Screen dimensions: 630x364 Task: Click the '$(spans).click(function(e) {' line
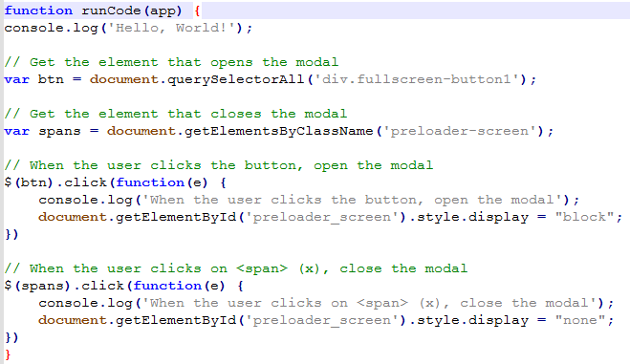tap(123, 286)
